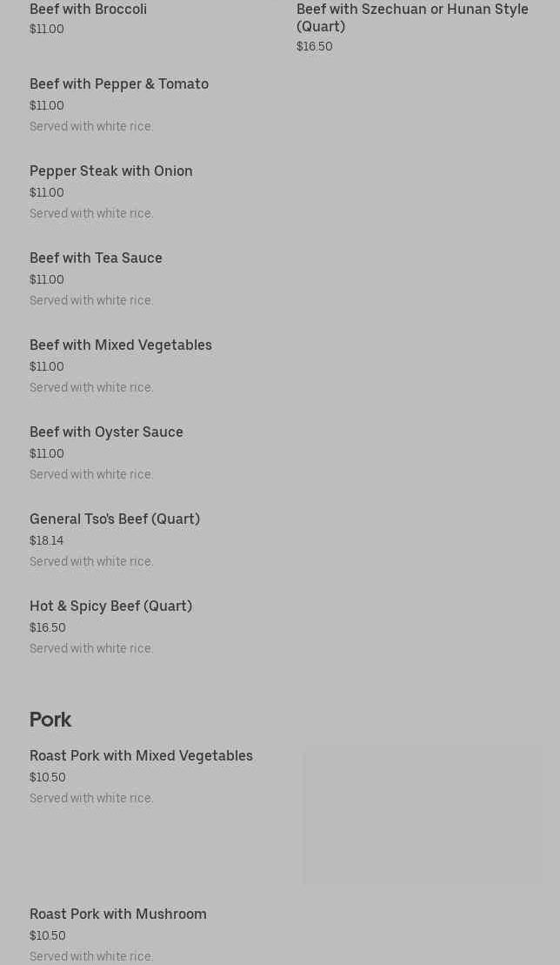Click the $18.14 General Tso's Beef price
560x965 pixels.
coord(47,541)
